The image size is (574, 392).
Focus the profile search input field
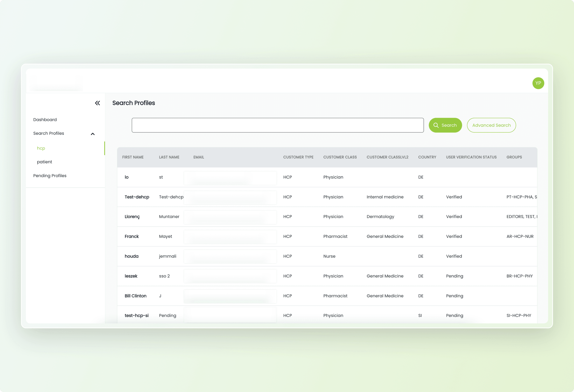click(278, 125)
